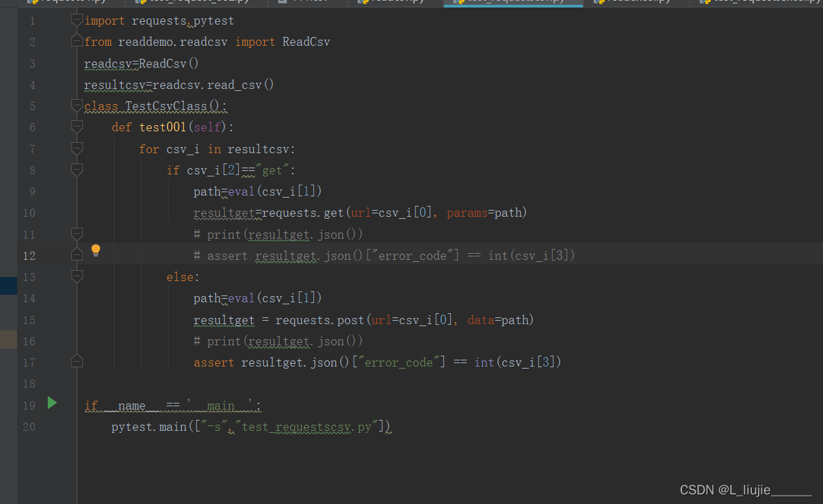Collapse the TestCsvClass fold region on line 5
The height and width of the screenshot is (504, 823).
click(x=76, y=106)
